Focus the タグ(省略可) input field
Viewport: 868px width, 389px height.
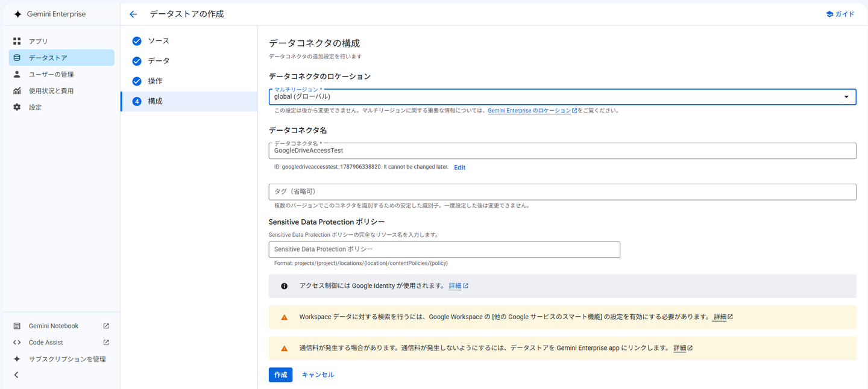click(562, 191)
